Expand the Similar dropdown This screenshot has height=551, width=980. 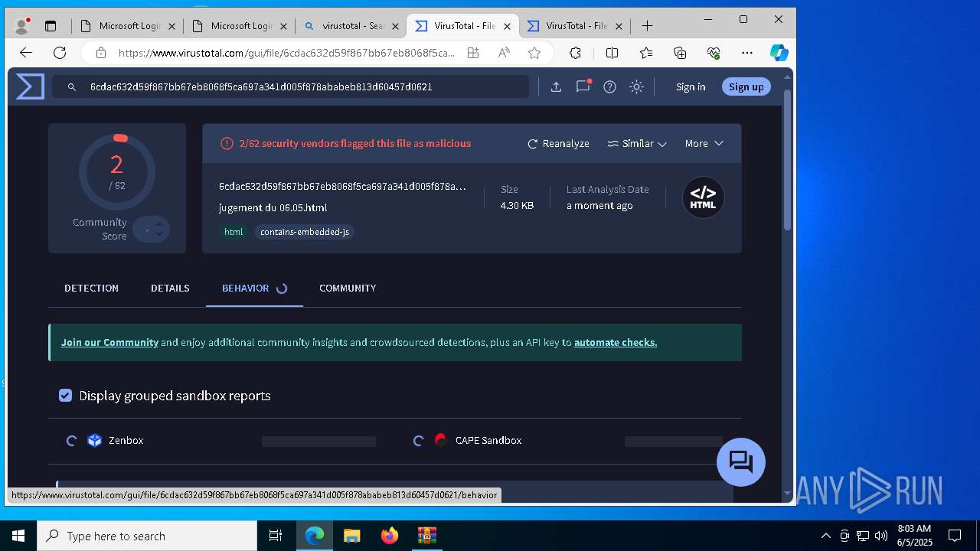point(637,144)
